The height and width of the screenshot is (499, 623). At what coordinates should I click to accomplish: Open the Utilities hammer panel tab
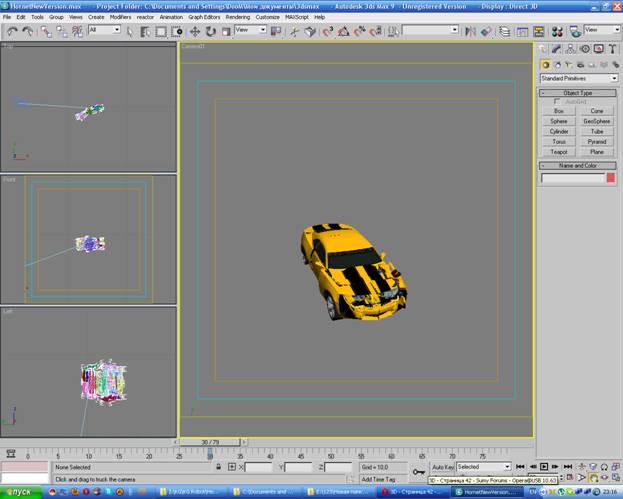610,48
